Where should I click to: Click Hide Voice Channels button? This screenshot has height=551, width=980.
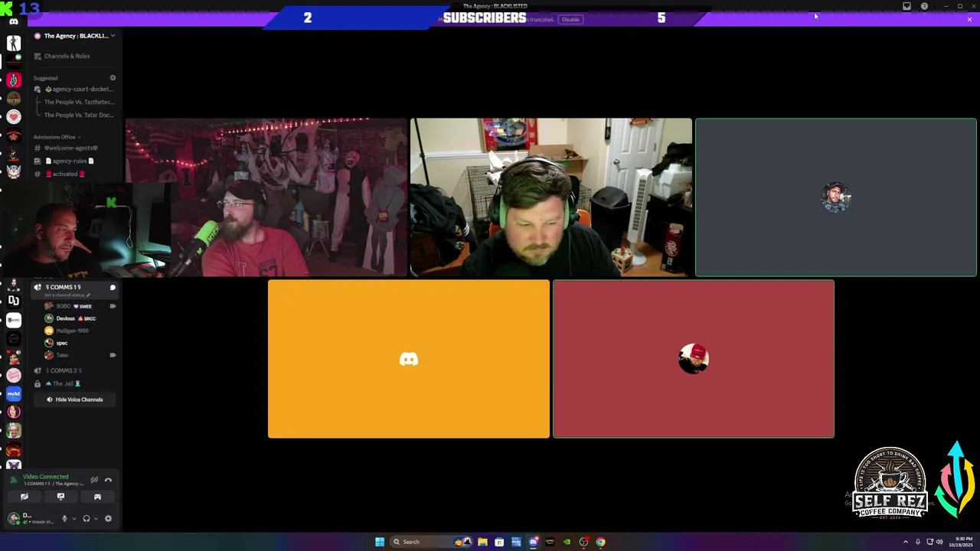tap(74, 399)
